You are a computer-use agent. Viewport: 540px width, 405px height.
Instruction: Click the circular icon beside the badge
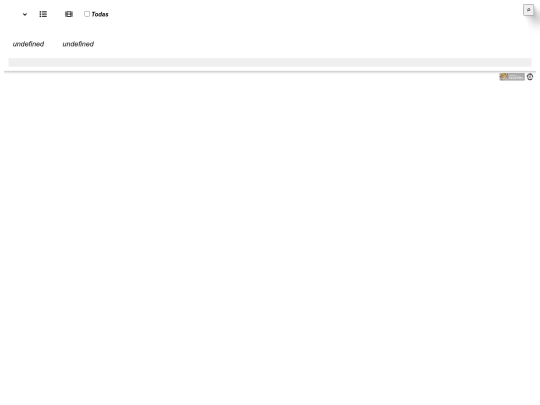point(530,77)
